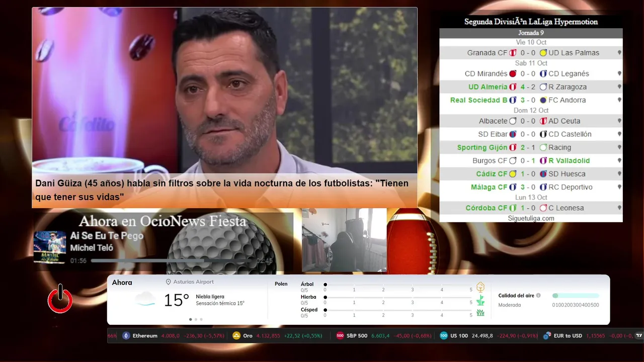Click the R Valladolid team name
The image size is (644, 362).
click(569, 161)
